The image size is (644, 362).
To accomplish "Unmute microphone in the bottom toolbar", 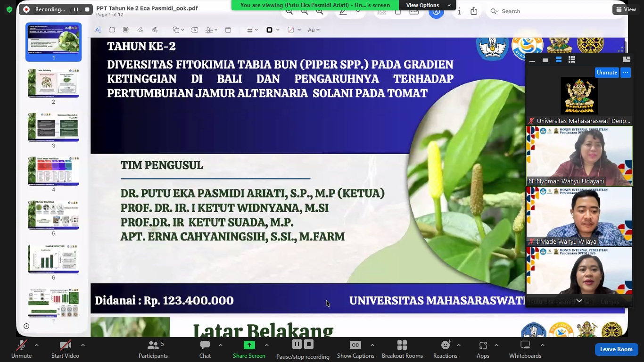I will click(x=21, y=350).
